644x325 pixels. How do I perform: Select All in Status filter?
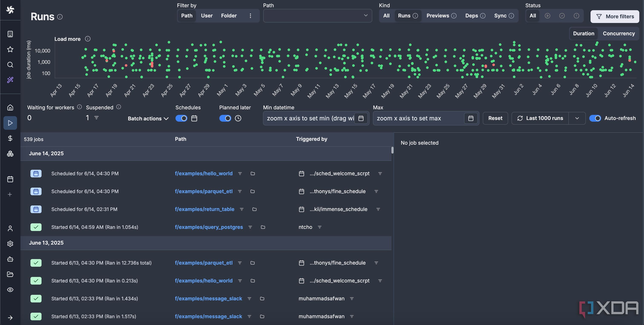pos(533,16)
